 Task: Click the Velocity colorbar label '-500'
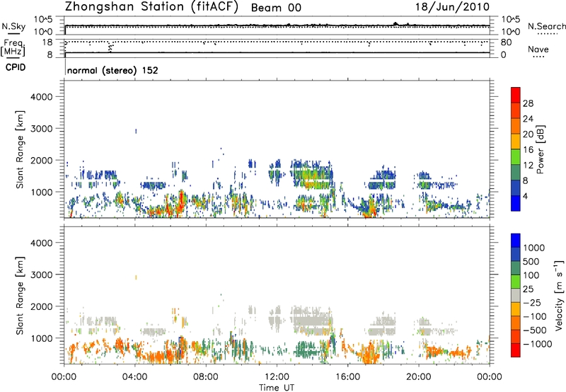[x=535, y=330]
